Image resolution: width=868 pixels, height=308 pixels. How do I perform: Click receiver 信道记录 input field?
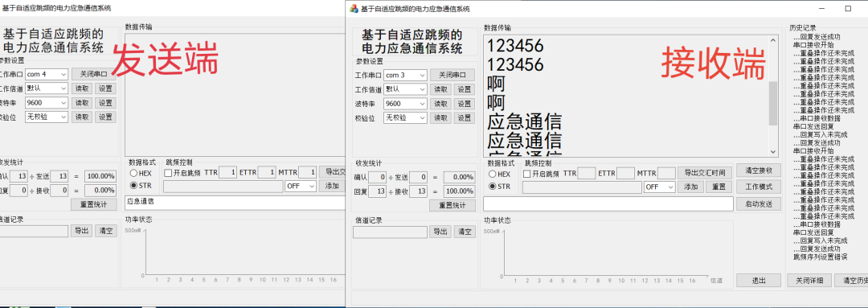pyautogui.click(x=390, y=232)
